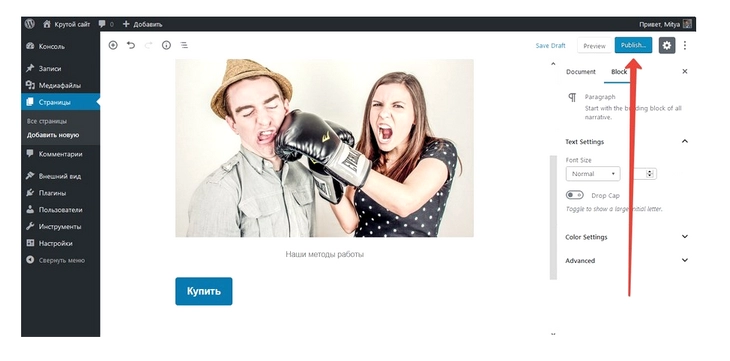Click the Пользователи person icon
730x361 pixels.
(x=30, y=209)
